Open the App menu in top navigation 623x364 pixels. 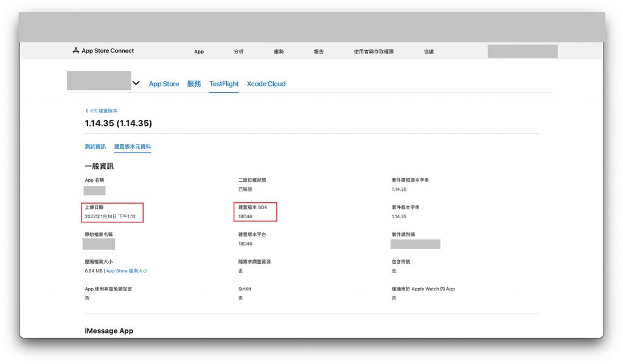pos(199,52)
